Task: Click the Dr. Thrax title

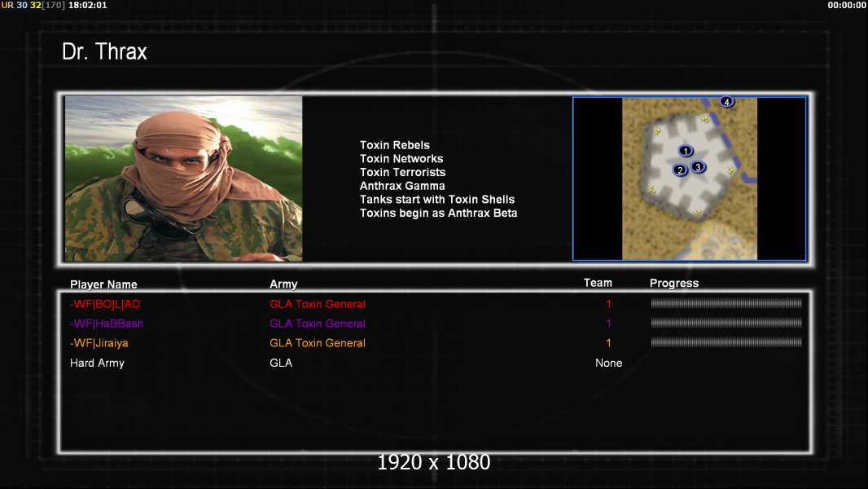Action: coord(104,51)
